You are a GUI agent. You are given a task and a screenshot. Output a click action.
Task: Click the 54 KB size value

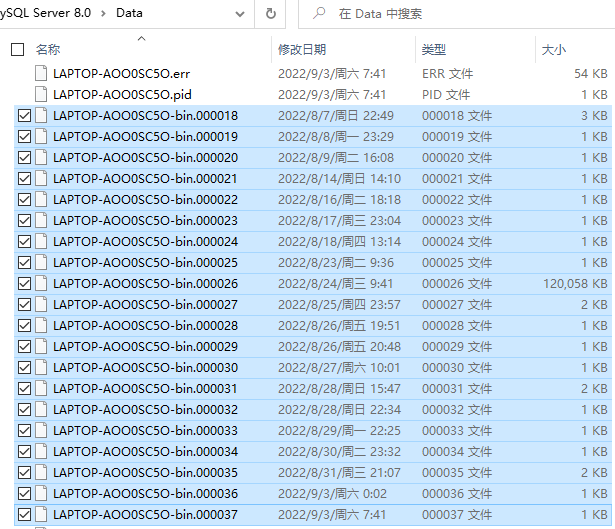[591, 74]
